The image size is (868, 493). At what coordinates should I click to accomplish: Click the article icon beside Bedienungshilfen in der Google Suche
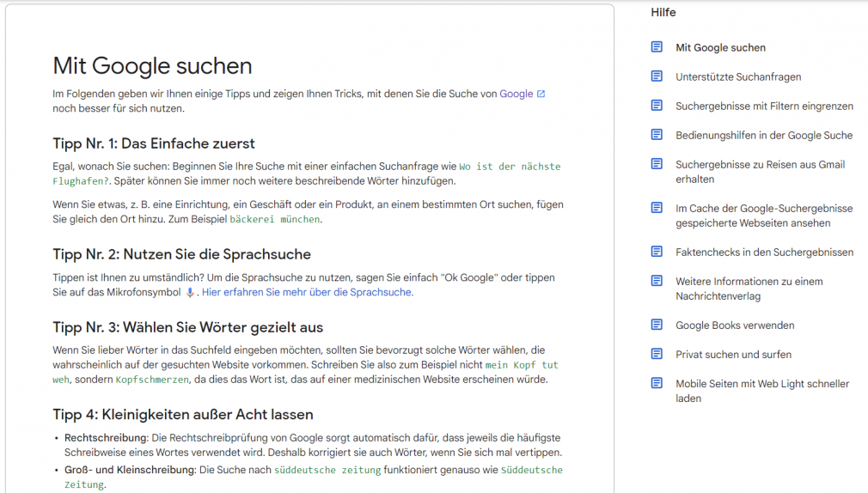coord(657,135)
